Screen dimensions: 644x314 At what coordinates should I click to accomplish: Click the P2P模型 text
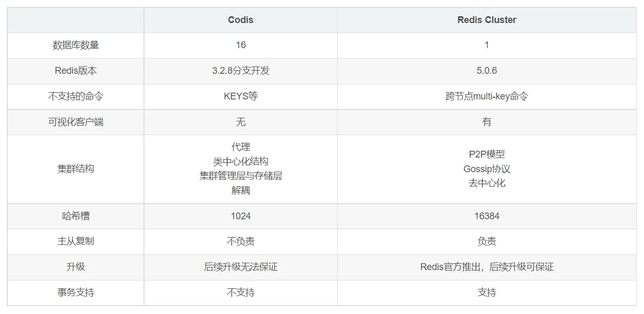487,154
